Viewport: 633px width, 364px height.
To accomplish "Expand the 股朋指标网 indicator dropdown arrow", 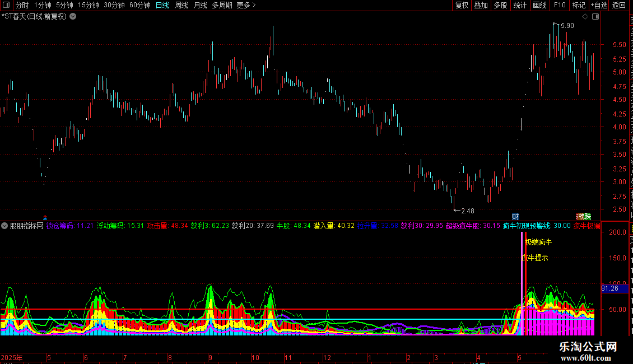I will (4, 226).
